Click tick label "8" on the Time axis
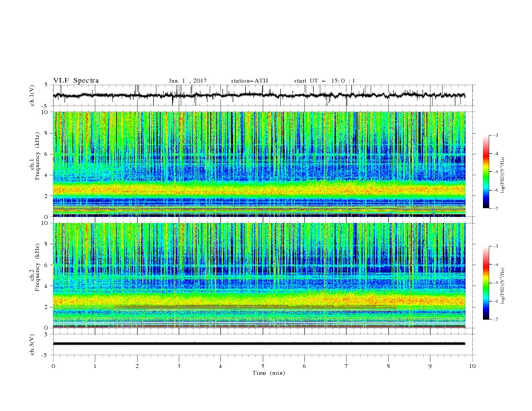The image size is (532, 411). tap(388, 366)
